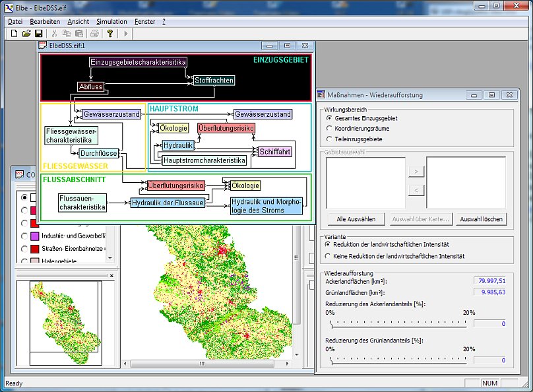Save the project using the floppy disk icon

tap(39, 34)
